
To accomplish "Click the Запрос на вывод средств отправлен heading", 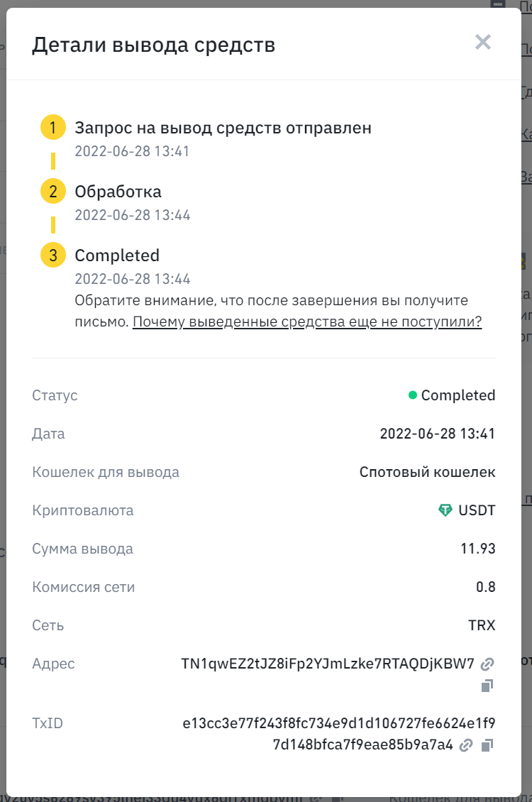I will click(x=223, y=128).
